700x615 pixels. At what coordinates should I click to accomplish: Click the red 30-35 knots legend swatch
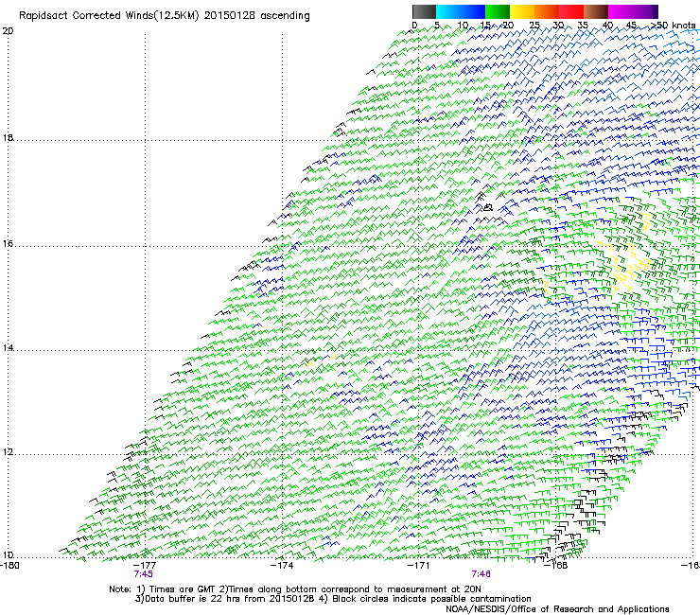[x=571, y=11]
